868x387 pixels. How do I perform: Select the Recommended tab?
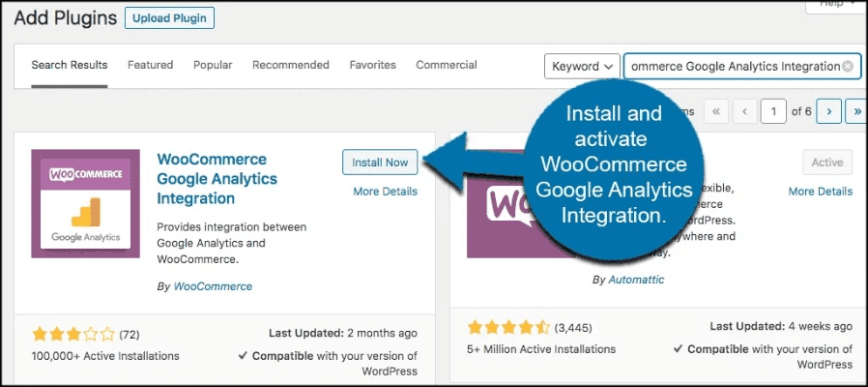[291, 65]
